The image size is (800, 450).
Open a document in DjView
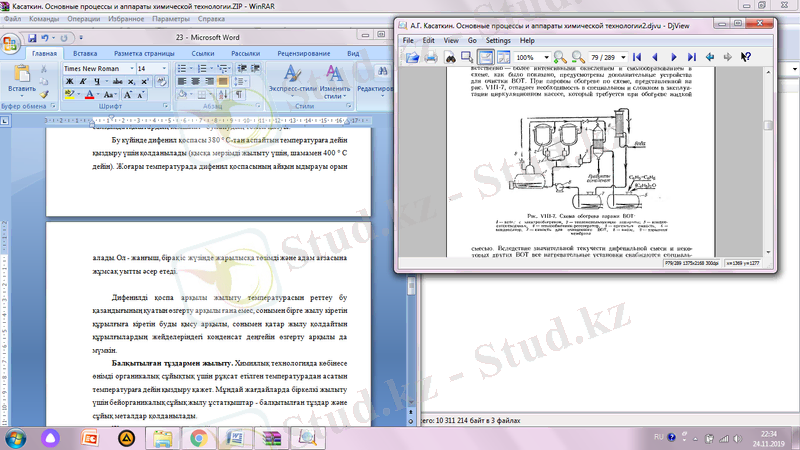412,57
